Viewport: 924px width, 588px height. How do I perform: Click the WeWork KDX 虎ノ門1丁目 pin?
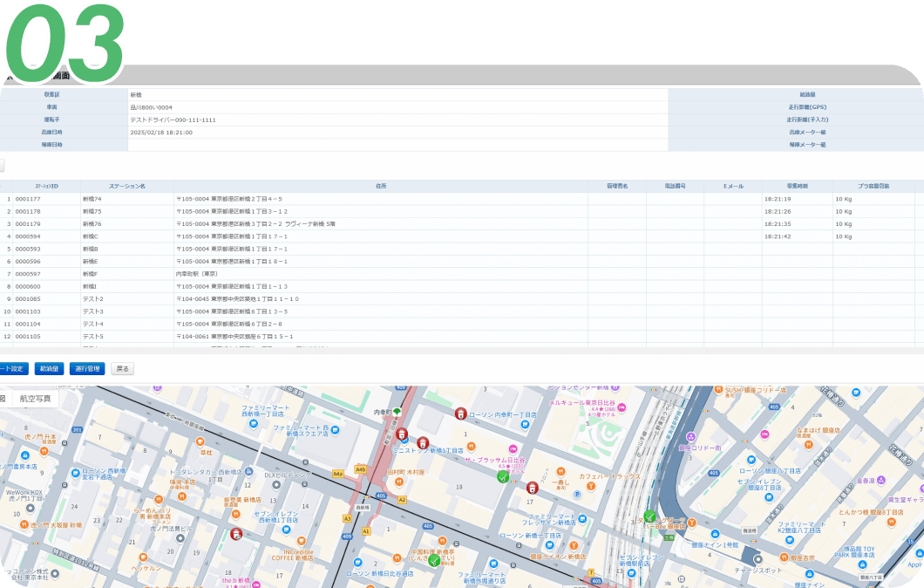[x=30, y=509]
